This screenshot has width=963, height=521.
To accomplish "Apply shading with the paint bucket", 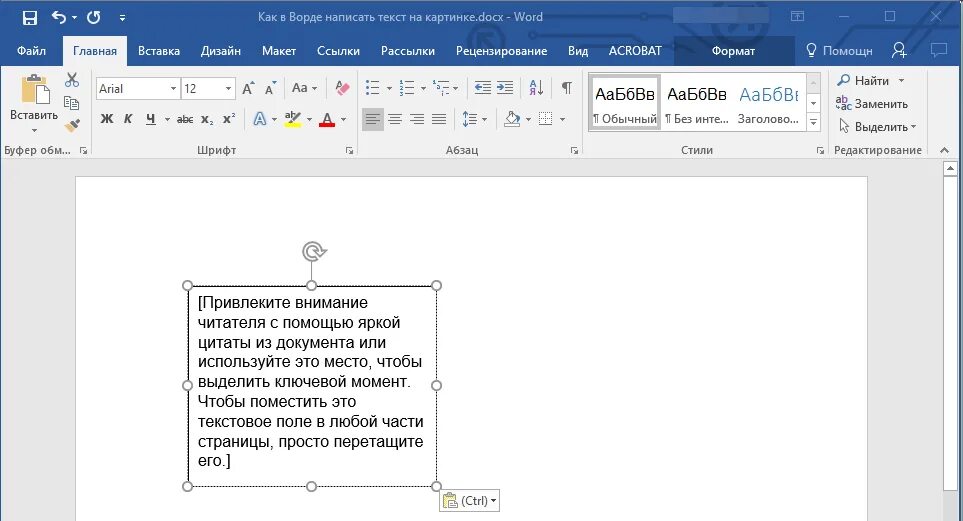I will [512, 119].
